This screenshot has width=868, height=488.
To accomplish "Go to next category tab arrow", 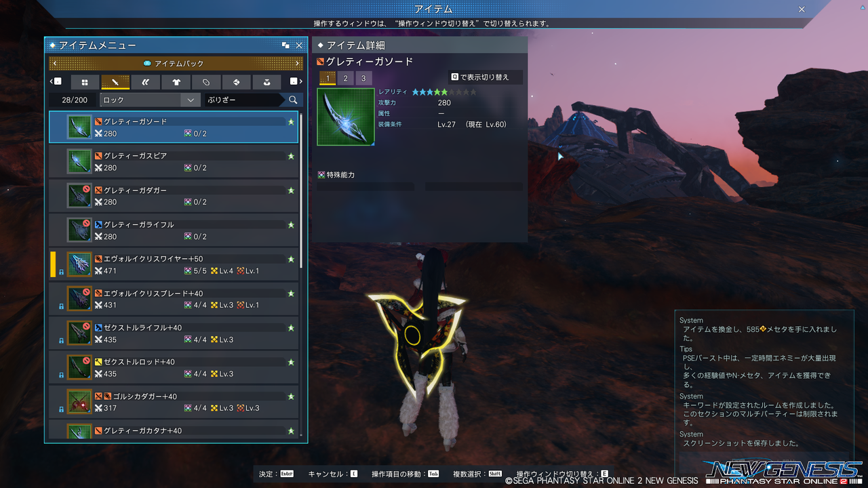I will pyautogui.click(x=295, y=81).
